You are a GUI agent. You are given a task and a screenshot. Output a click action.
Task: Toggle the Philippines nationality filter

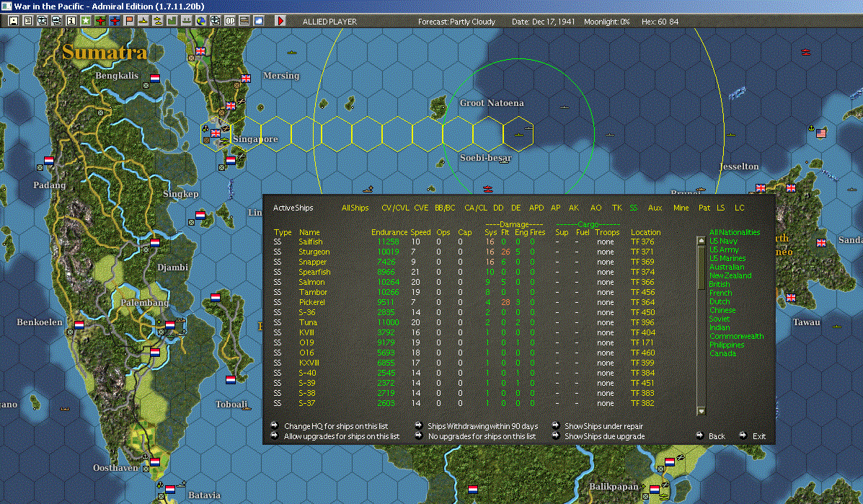click(x=727, y=345)
